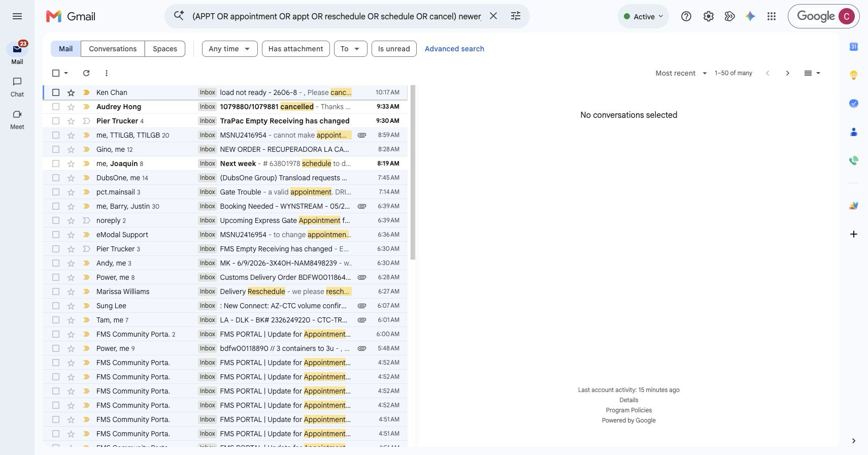The height and width of the screenshot is (455, 868).
Task: Expand the Any time filter
Action: (229, 49)
